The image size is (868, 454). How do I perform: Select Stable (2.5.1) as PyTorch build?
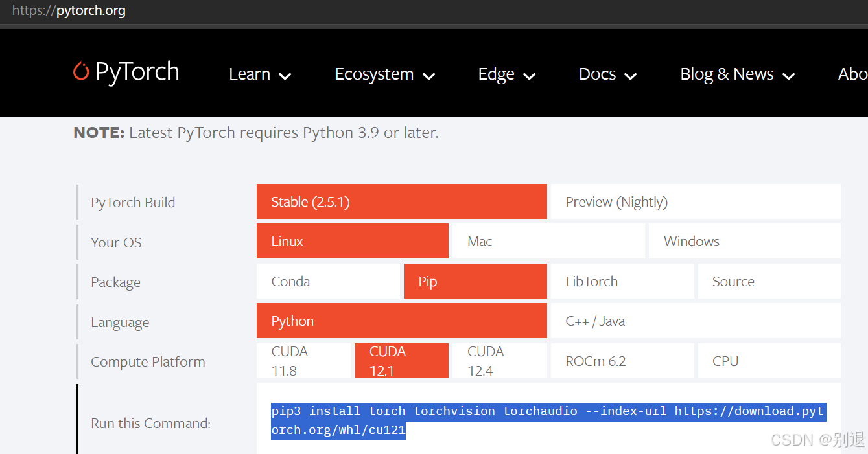tap(401, 201)
